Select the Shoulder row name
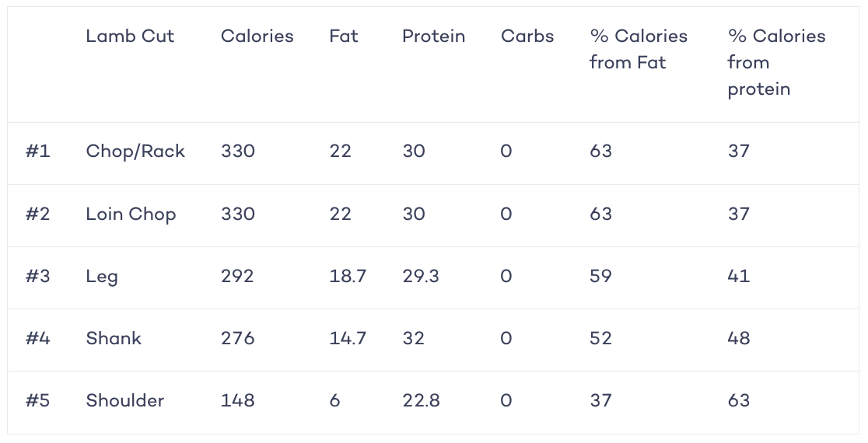 [125, 400]
